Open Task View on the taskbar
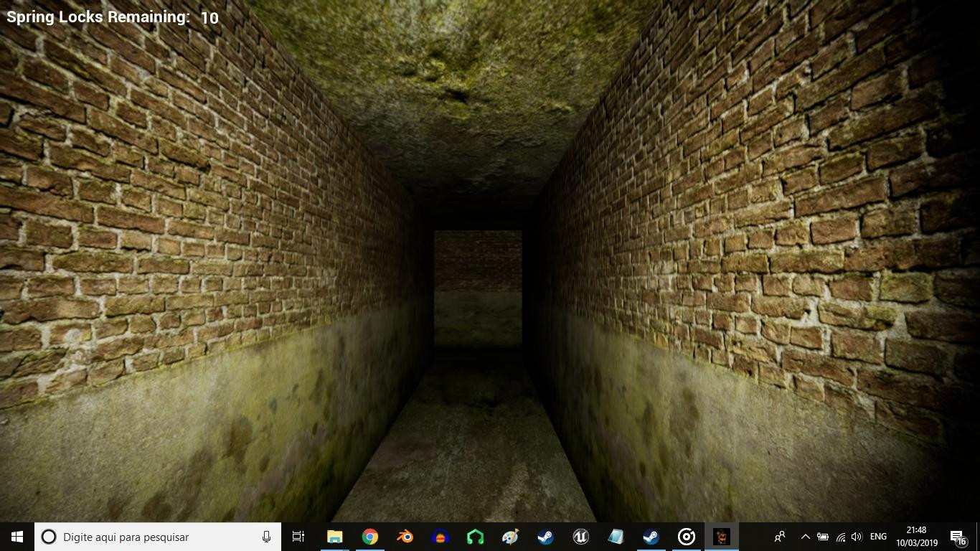The height and width of the screenshot is (551, 980). [298, 537]
